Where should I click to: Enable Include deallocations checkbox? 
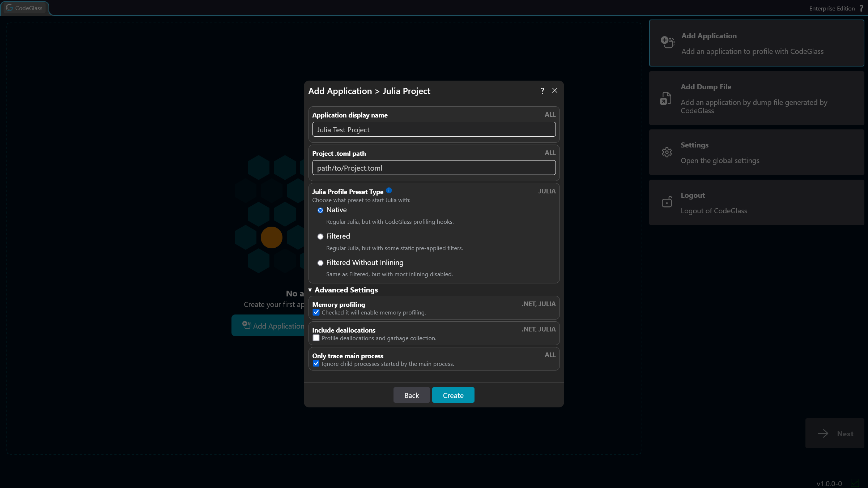coord(316,338)
